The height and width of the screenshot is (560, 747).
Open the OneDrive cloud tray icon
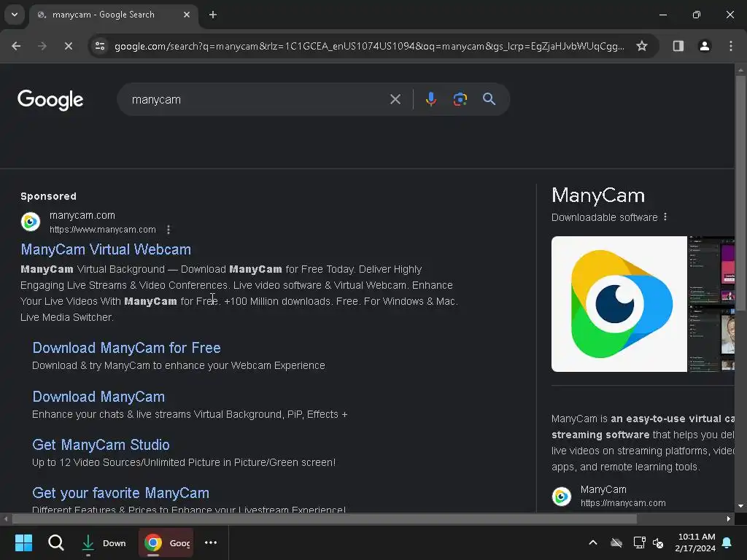616,542
